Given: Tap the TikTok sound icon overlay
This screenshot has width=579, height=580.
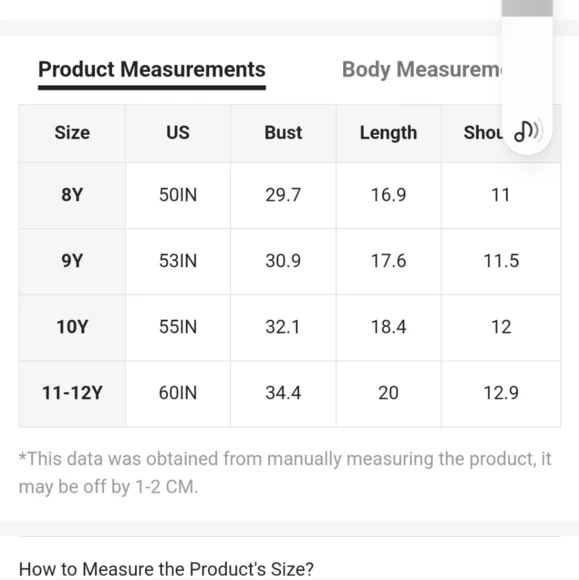Looking at the screenshot, I should pos(526,131).
